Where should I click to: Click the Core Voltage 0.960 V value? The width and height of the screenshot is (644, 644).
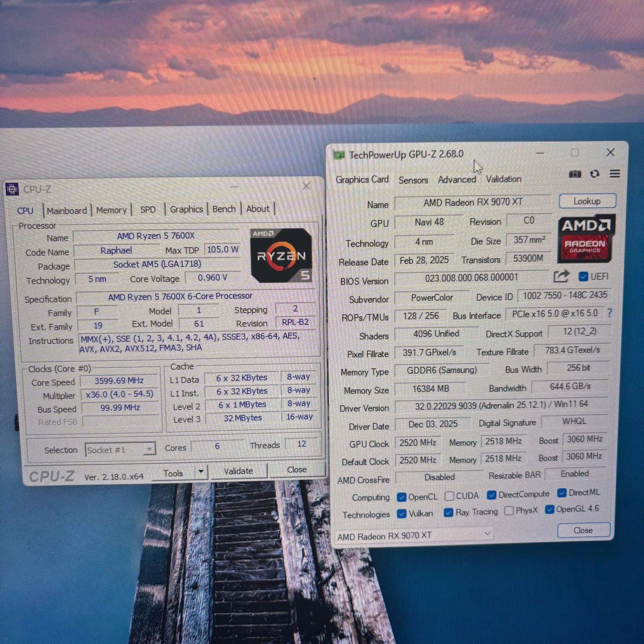click(x=213, y=278)
